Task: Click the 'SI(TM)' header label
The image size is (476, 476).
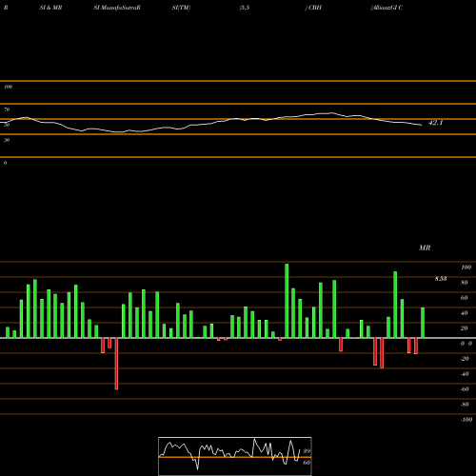Action: (181, 8)
